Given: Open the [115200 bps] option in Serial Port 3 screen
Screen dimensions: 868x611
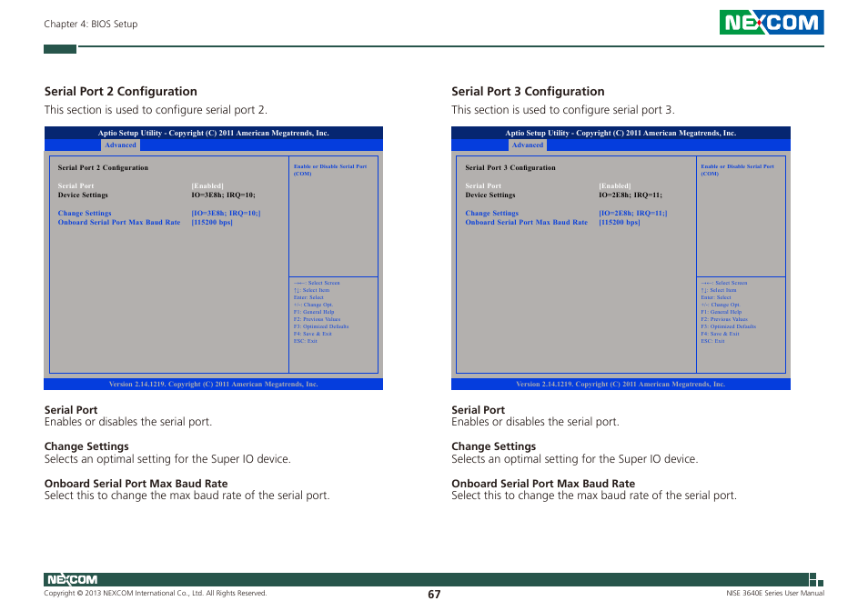Looking at the screenshot, I should click(619, 222).
